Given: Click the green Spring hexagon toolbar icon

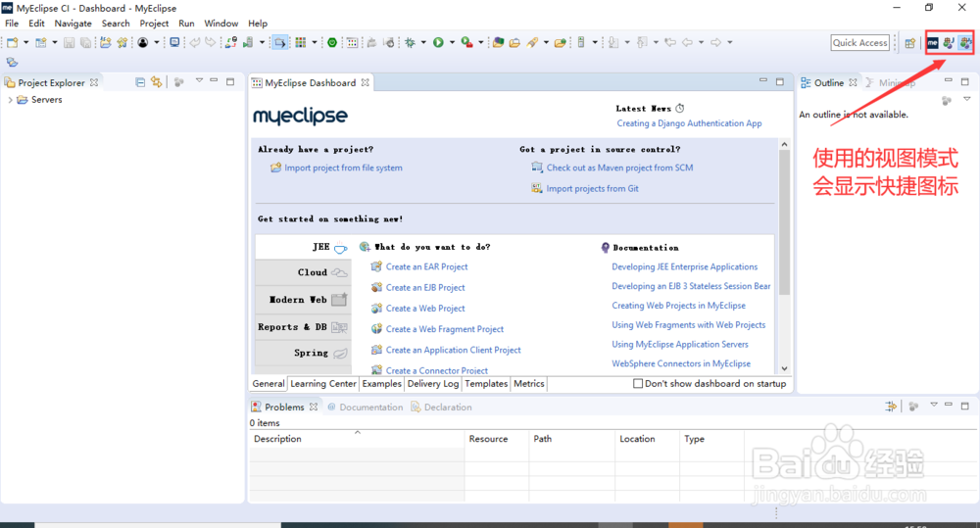Looking at the screenshot, I should tap(332, 42).
